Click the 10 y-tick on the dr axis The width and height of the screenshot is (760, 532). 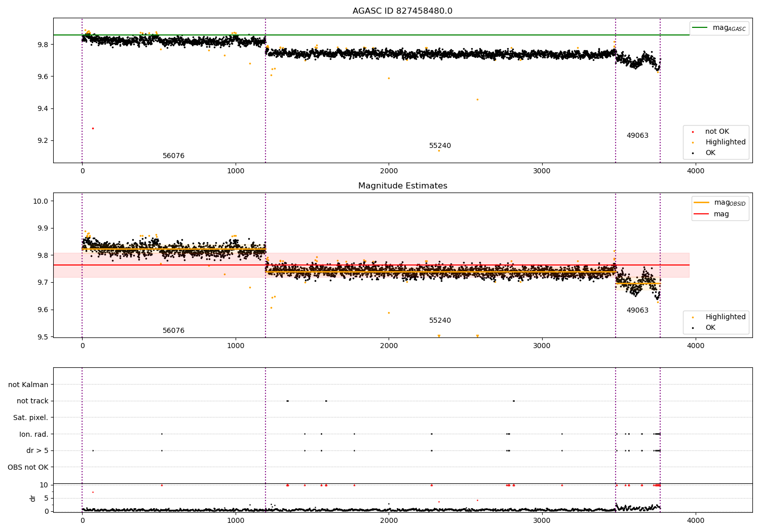click(44, 485)
